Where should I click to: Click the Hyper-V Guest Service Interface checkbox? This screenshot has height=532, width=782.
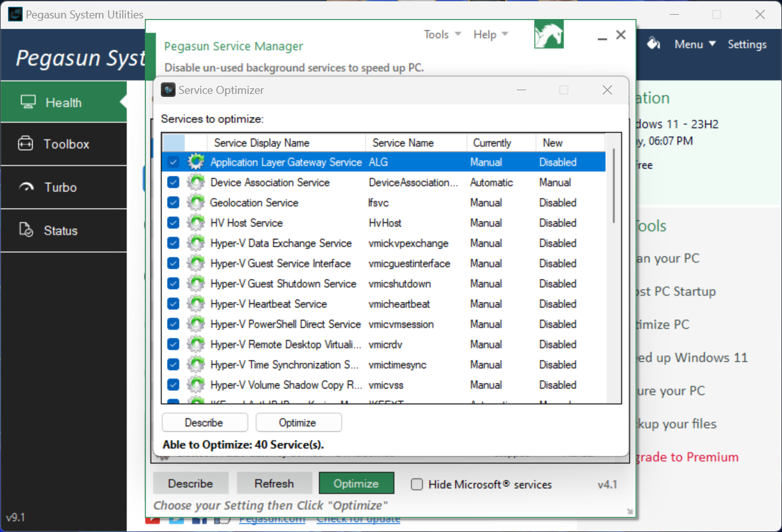(x=173, y=263)
